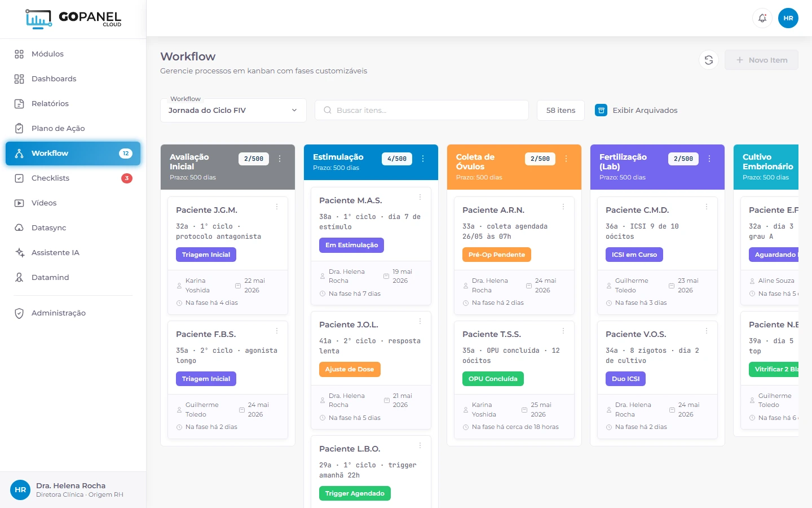The height and width of the screenshot is (508, 812).
Task: Go to Videos section
Action: 73,203
